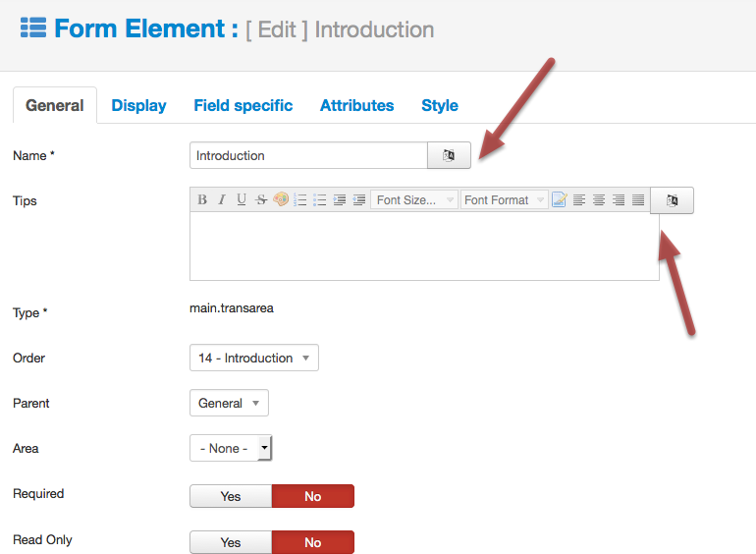
Task: Click the Form Element list icon in header
Action: coord(33,28)
